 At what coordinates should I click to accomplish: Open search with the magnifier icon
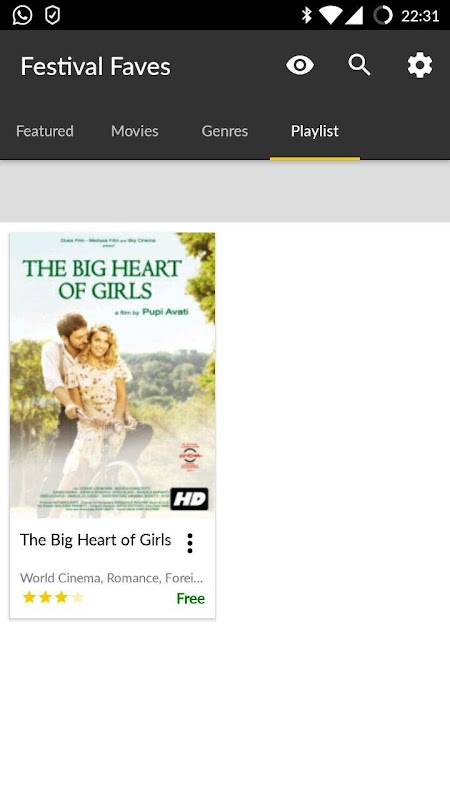coord(359,65)
